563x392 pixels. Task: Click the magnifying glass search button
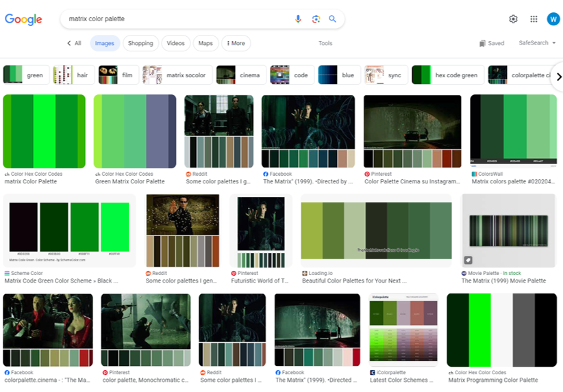333,19
